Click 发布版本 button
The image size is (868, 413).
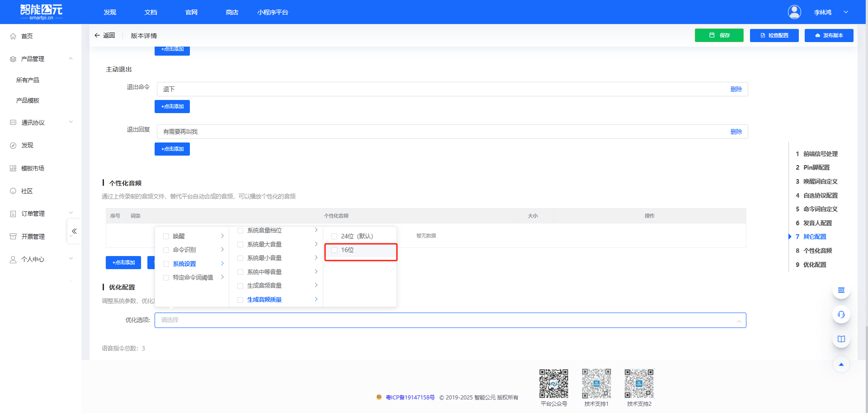(x=829, y=35)
